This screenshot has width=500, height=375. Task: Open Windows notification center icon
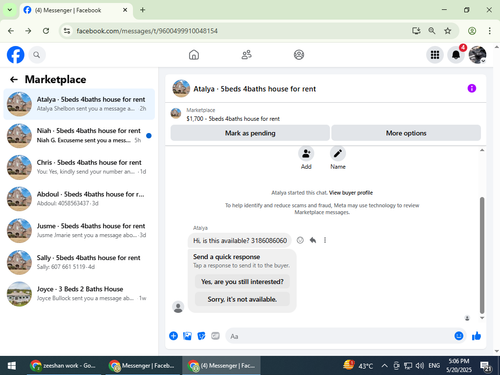[x=486, y=366]
